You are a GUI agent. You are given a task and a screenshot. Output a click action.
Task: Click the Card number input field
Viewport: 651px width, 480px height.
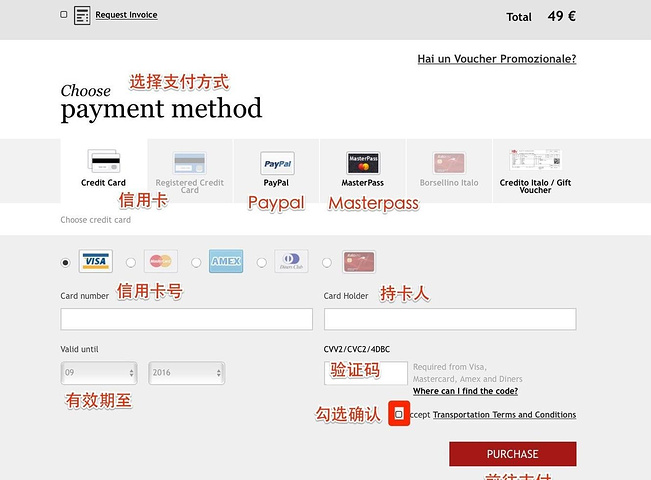tap(186, 319)
